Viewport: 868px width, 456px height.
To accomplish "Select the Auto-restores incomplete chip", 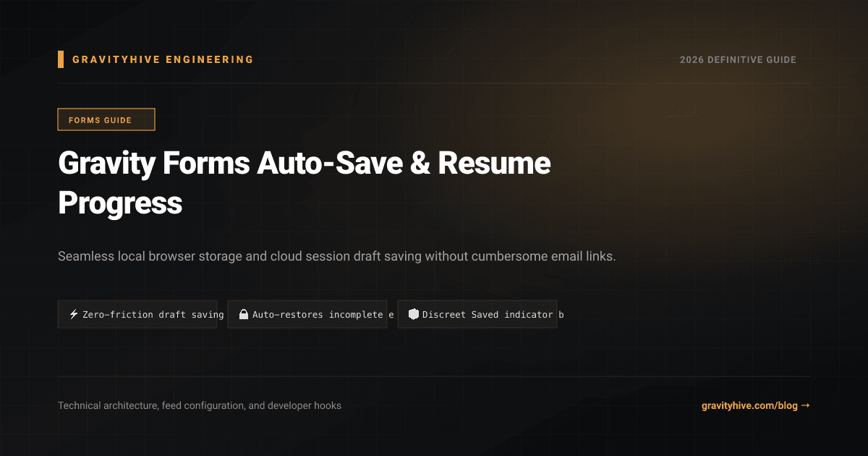I will click(x=307, y=315).
